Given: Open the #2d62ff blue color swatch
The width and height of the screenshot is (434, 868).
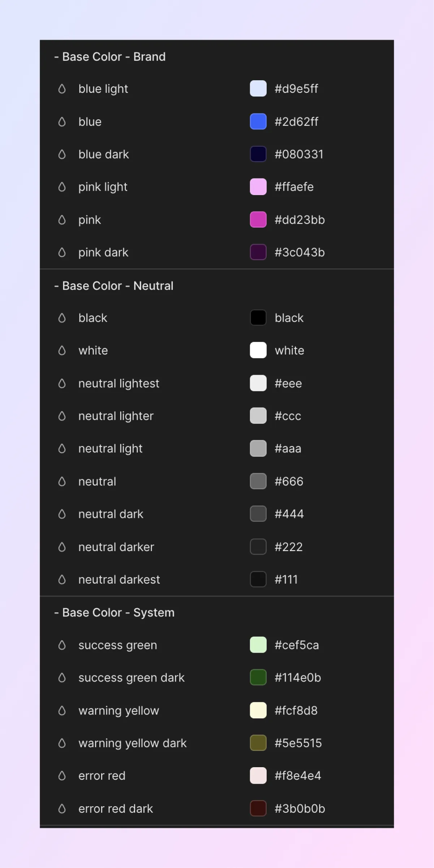Looking at the screenshot, I should (x=258, y=121).
